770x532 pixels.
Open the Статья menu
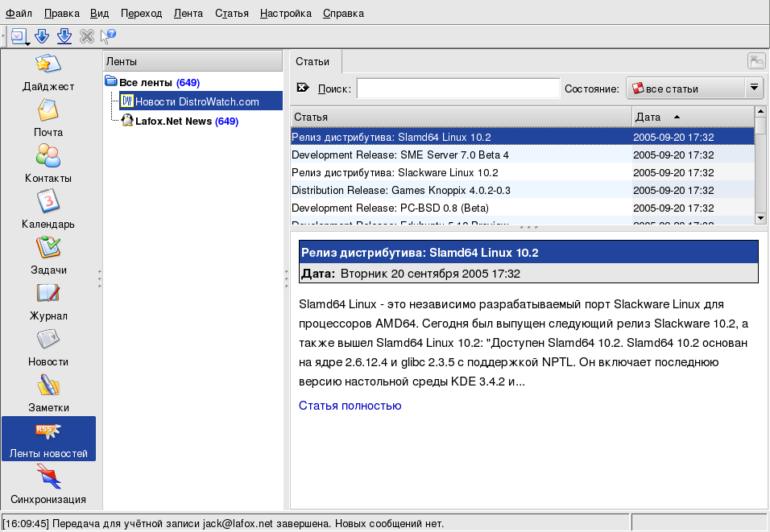pos(232,13)
